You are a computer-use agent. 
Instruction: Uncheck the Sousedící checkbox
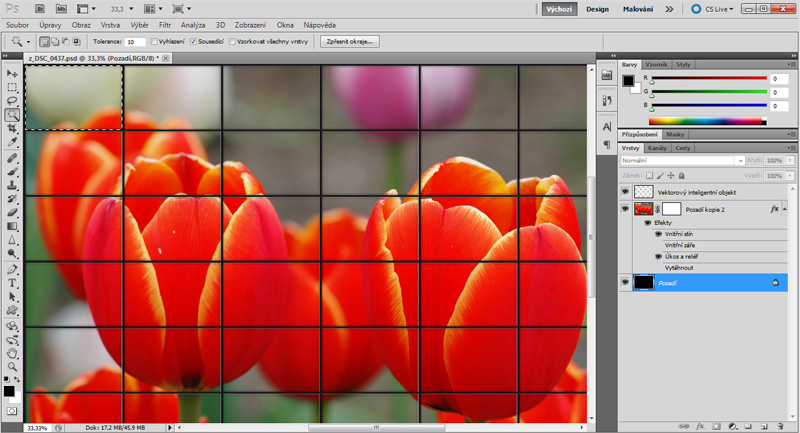[x=193, y=42]
